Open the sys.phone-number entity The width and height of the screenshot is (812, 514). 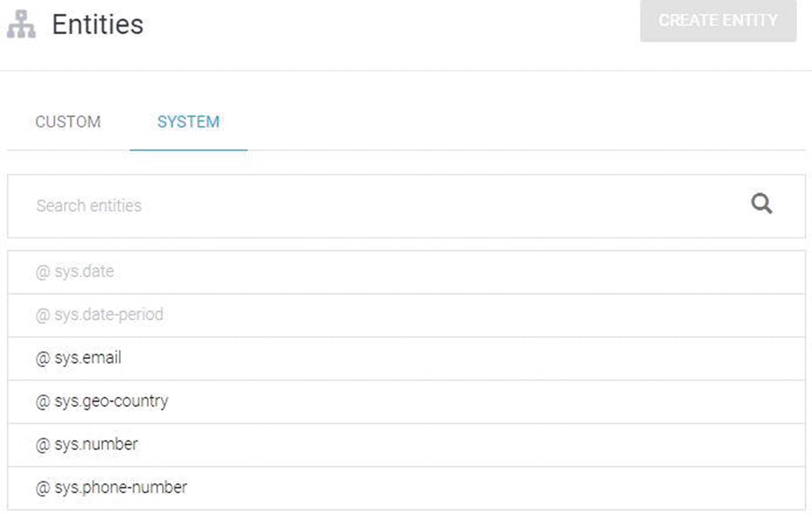click(406, 488)
